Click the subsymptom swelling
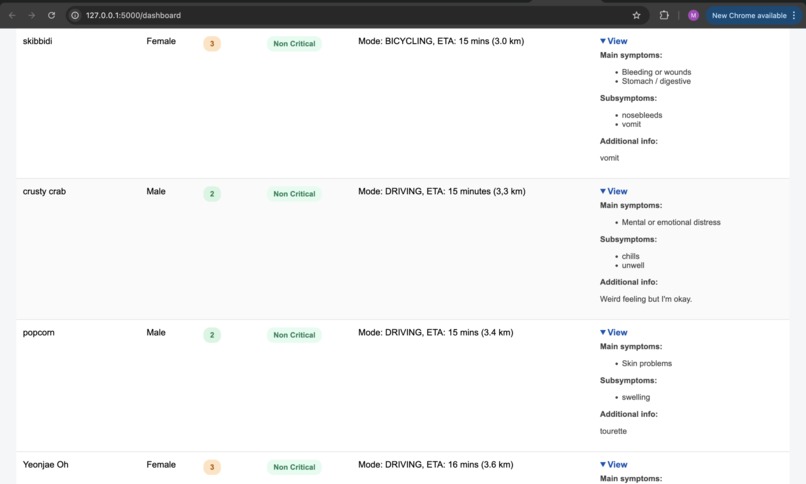Image resolution: width=806 pixels, height=484 pixels. (636, 397)
